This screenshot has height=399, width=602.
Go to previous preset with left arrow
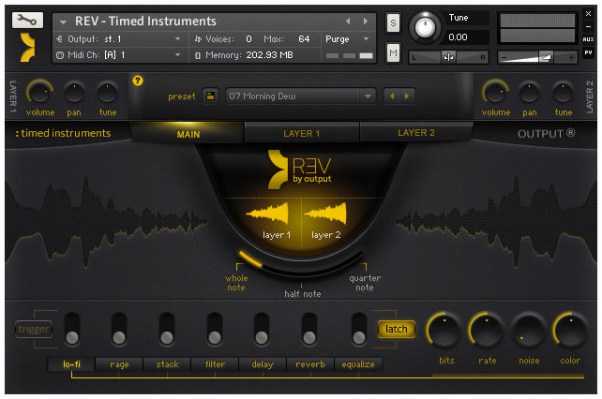point(392,96)
